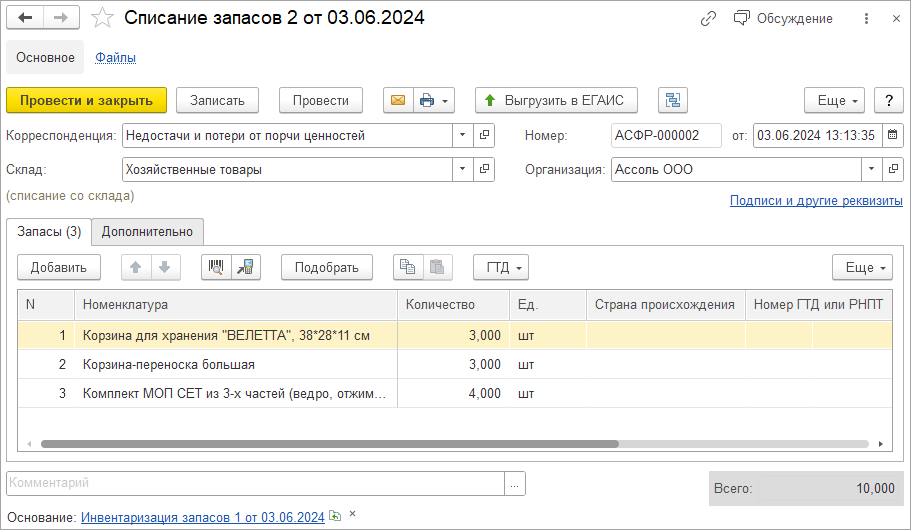Click the back navigation arrow
Screen dimensions: 911x530
pos(25,18)
